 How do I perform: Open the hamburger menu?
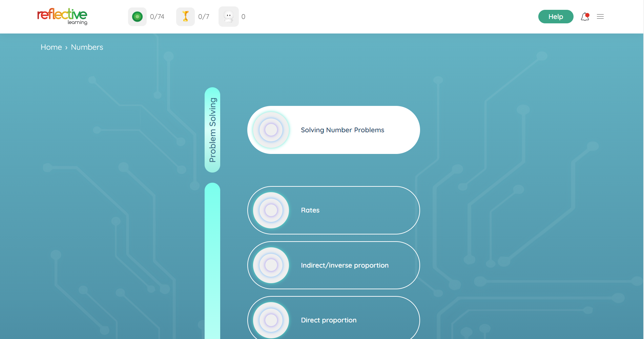(600, 17)
